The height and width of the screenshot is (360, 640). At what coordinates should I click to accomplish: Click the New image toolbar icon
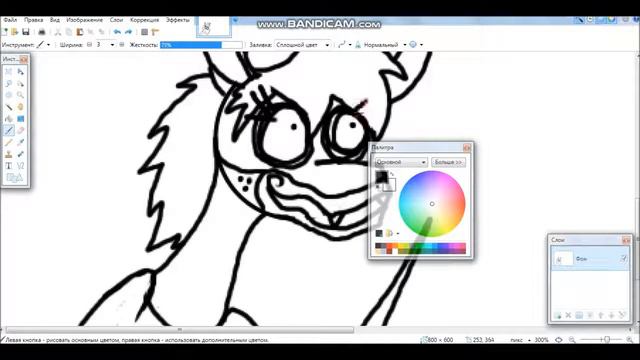4,32
